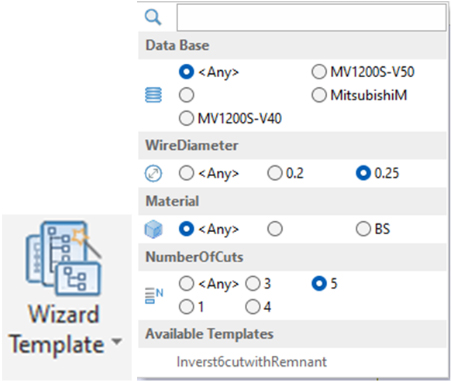Click the NumberOfCuts list icon
Viewport: 451px width, 381px height.
(154, 296)
